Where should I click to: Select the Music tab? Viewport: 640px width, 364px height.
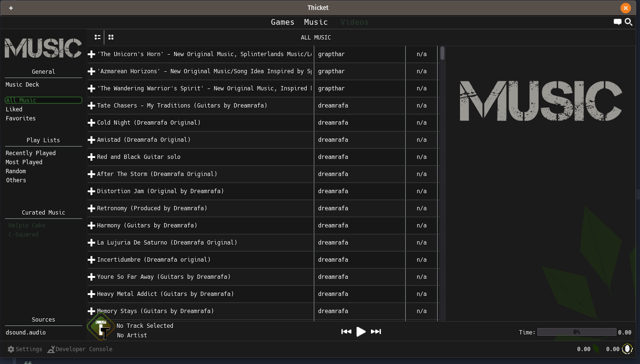tap(316, 22)
